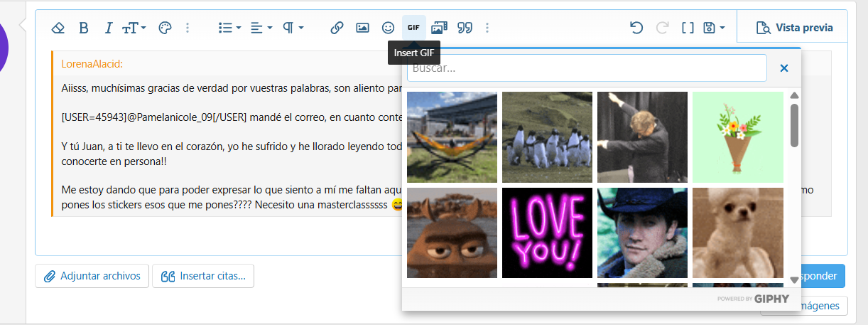Select the small white dog GIF
Viewport: 868px width, 325px height.
pyautogui.click(x=738, y=233)
